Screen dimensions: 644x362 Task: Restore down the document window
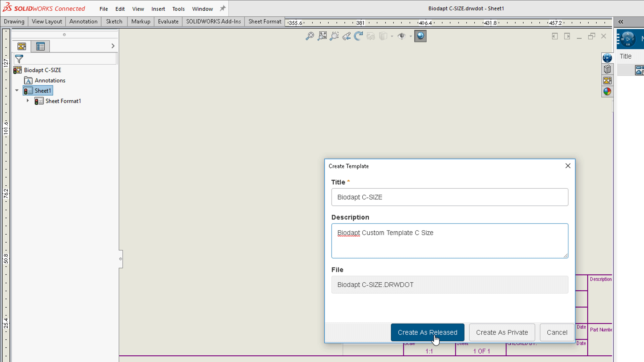tap(591, 36)
